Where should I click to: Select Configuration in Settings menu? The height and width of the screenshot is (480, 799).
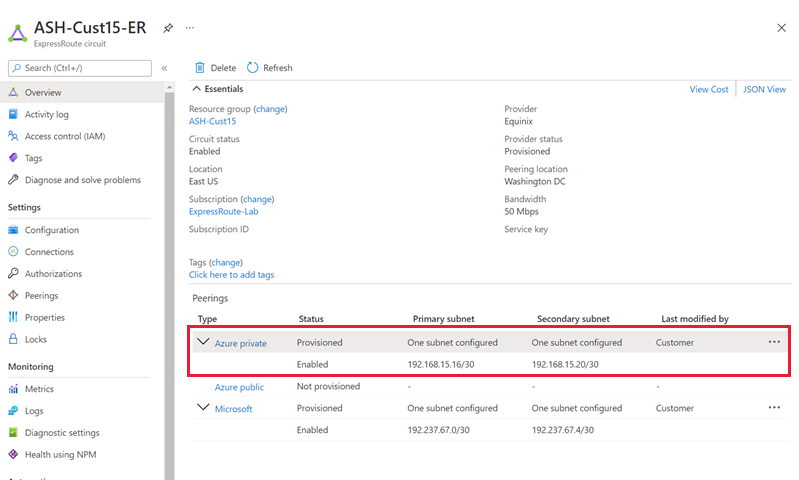point(51,230)
